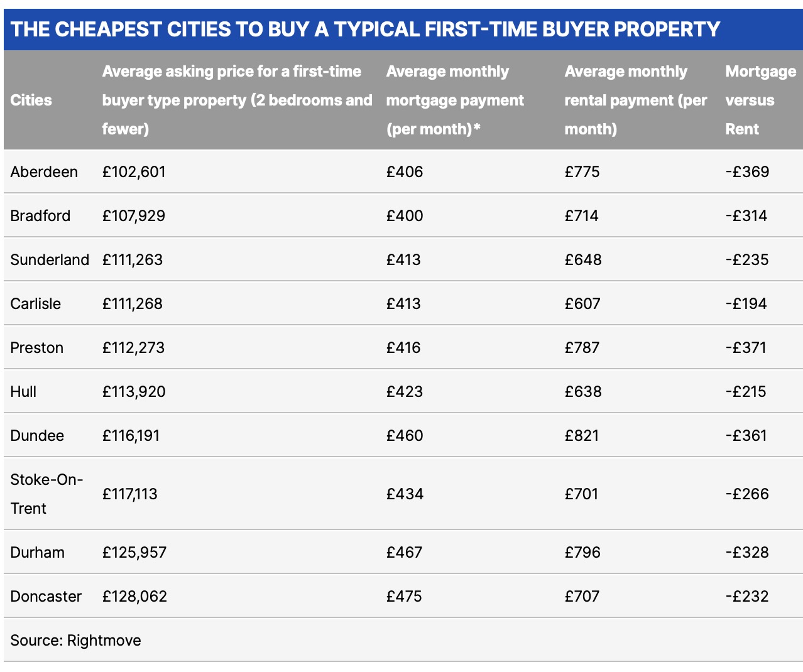Viewport: 803px width, 672px height.
Task: Click Dundee's £821 monthly rental payment
Action: click(582, 436)
